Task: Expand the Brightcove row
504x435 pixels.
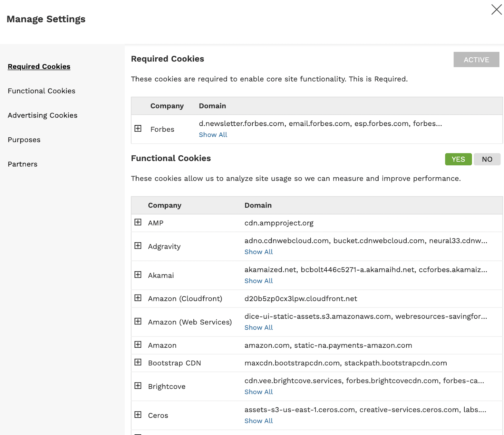Action: (x=138, y=386)
